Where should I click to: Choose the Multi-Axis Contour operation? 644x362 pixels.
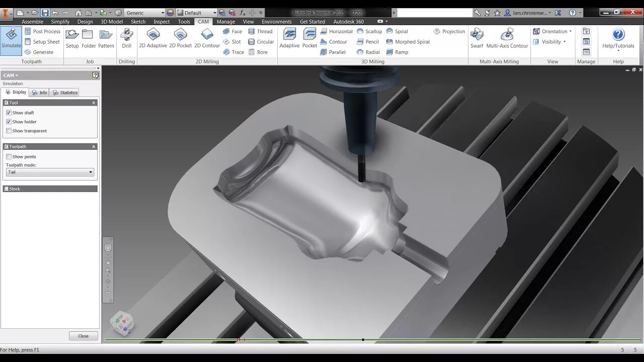[507, 39]
